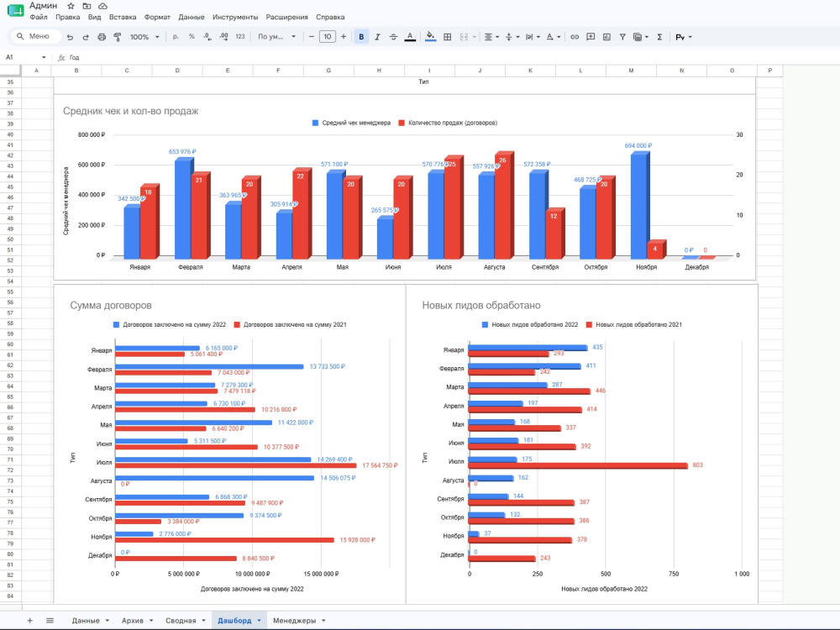Toggle strikethrough formatting
Viewport: 840px width, 630px height.
393,37
